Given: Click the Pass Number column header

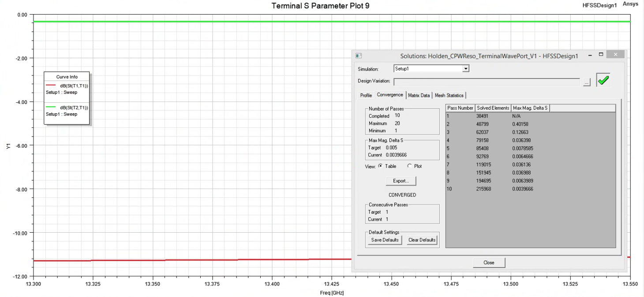Looking at the screenshot, I should [x=460, y=108].
